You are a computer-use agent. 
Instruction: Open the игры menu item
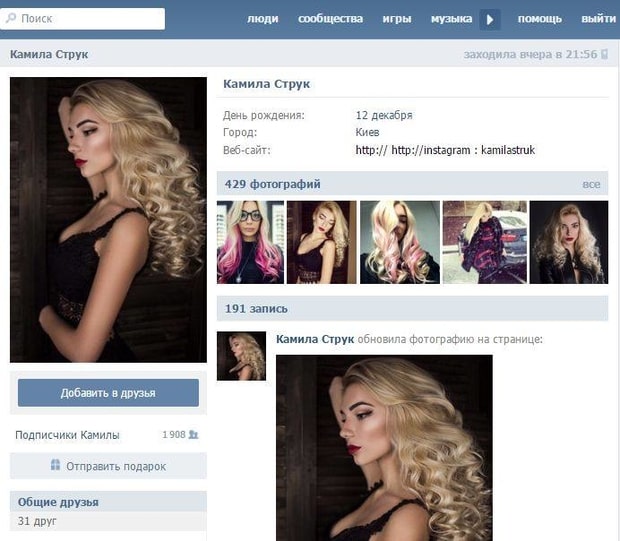[396, 19]
